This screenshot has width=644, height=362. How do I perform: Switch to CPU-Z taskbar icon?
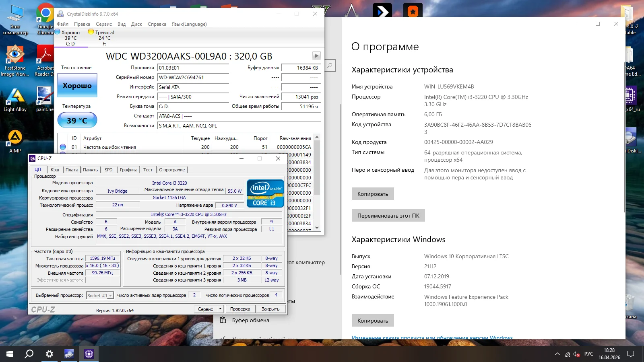89,354
